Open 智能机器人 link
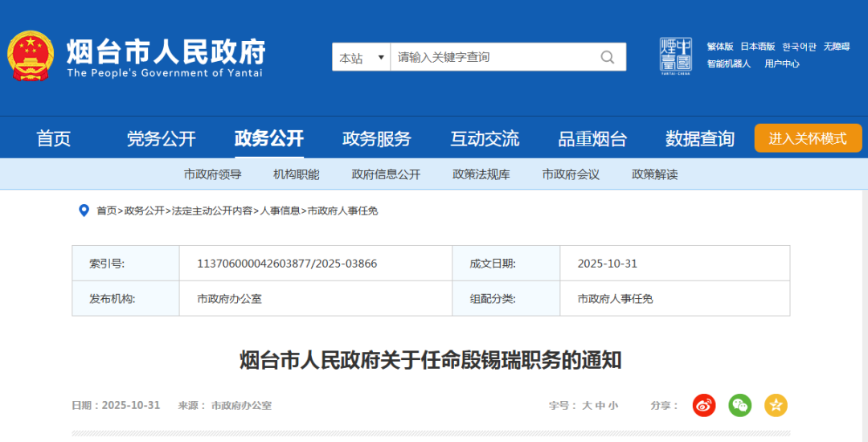 [x=728, y=63]
